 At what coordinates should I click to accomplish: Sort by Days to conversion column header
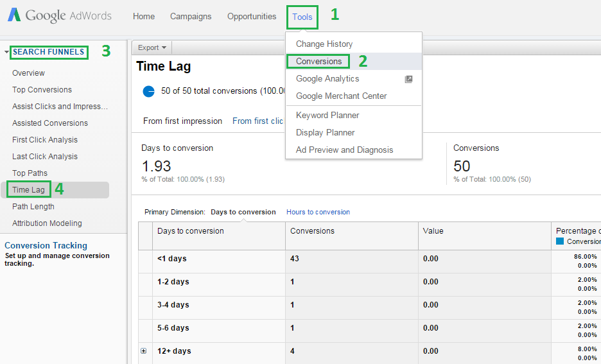(191, 231)
